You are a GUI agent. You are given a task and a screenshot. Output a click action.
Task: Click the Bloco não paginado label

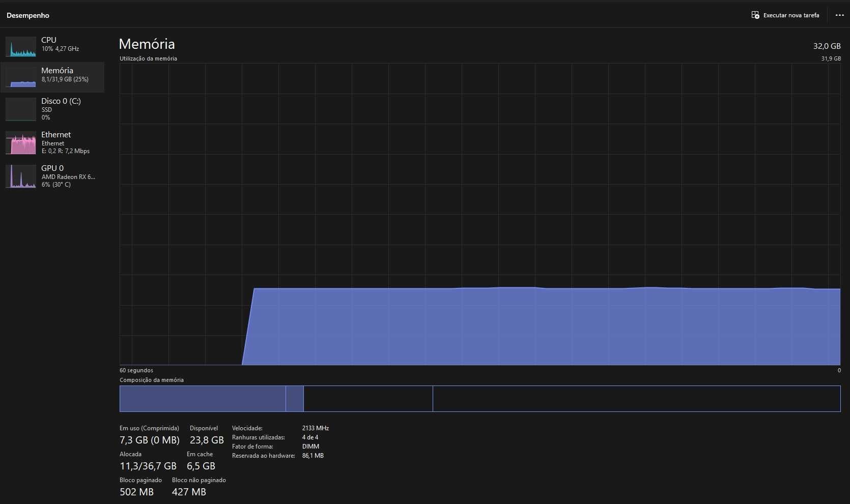click(x=199, y=480)
